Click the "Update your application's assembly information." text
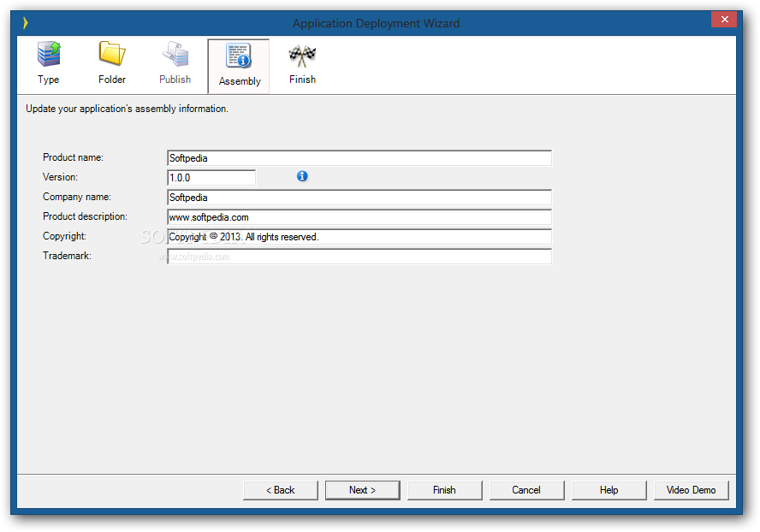The height and width of the screenshot is (532, 760). [x=127, y=109]
